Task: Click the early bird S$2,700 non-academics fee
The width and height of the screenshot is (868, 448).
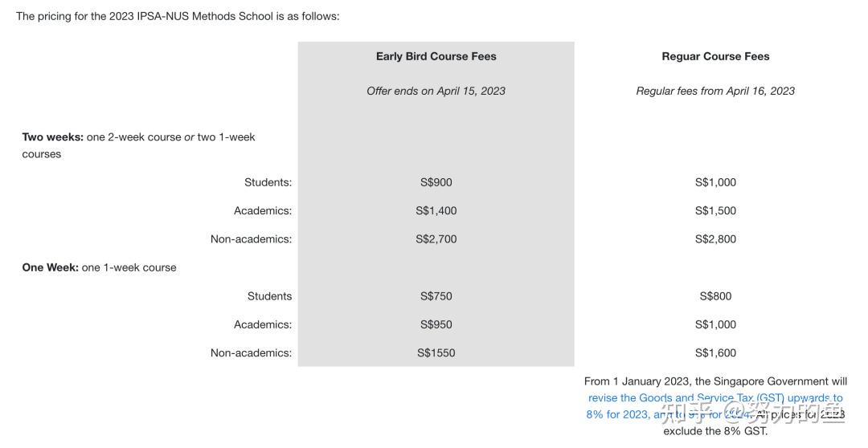Action: 436,239
